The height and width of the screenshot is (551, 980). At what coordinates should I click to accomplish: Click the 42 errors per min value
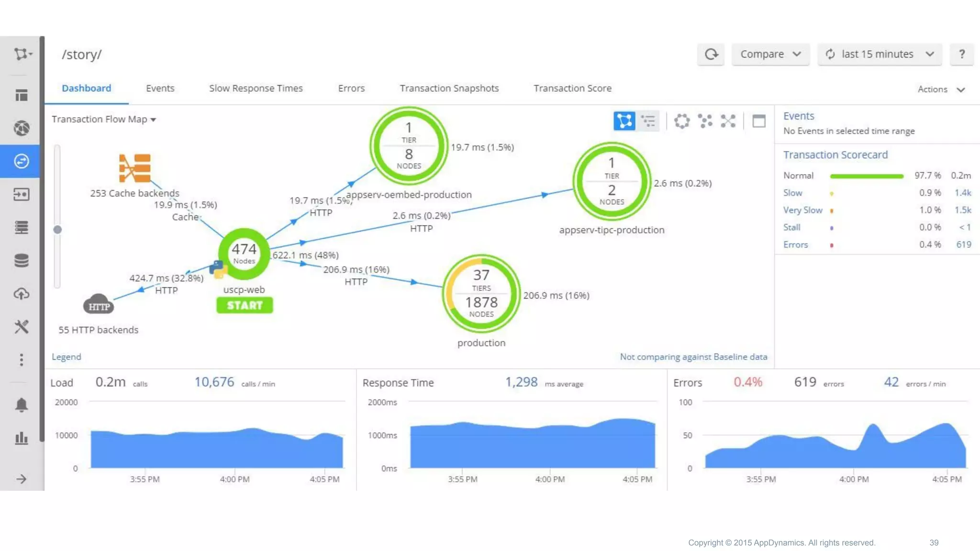coord(891,382)
